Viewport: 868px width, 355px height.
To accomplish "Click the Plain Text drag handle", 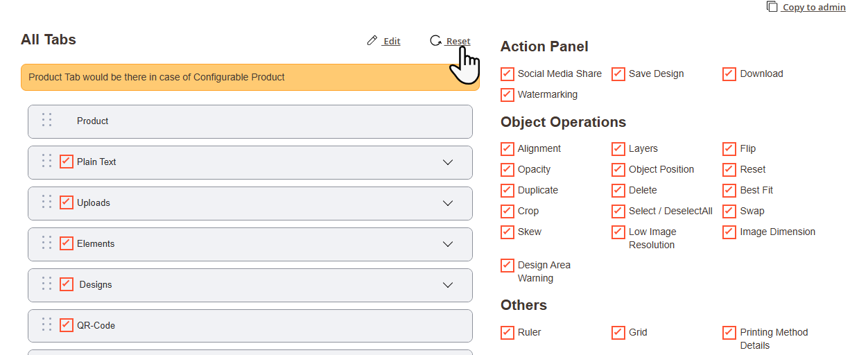I will [46, 161].
